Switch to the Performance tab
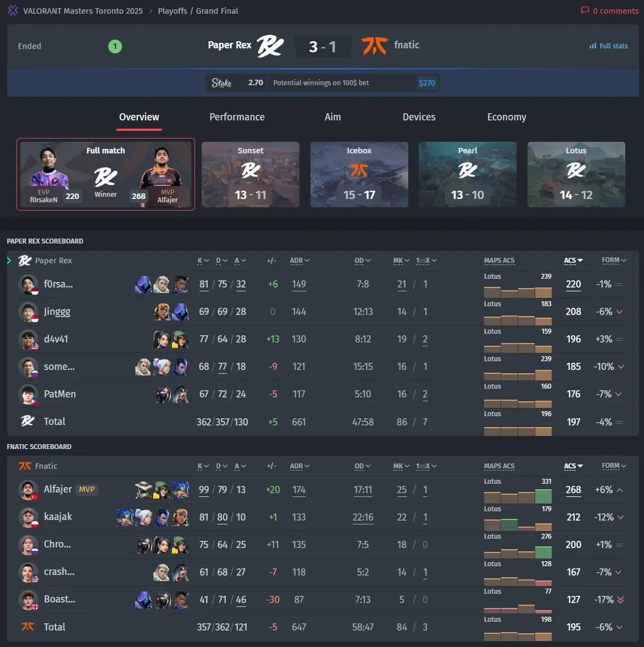Screen dimensions: 644x647 (x=237, y=117)
